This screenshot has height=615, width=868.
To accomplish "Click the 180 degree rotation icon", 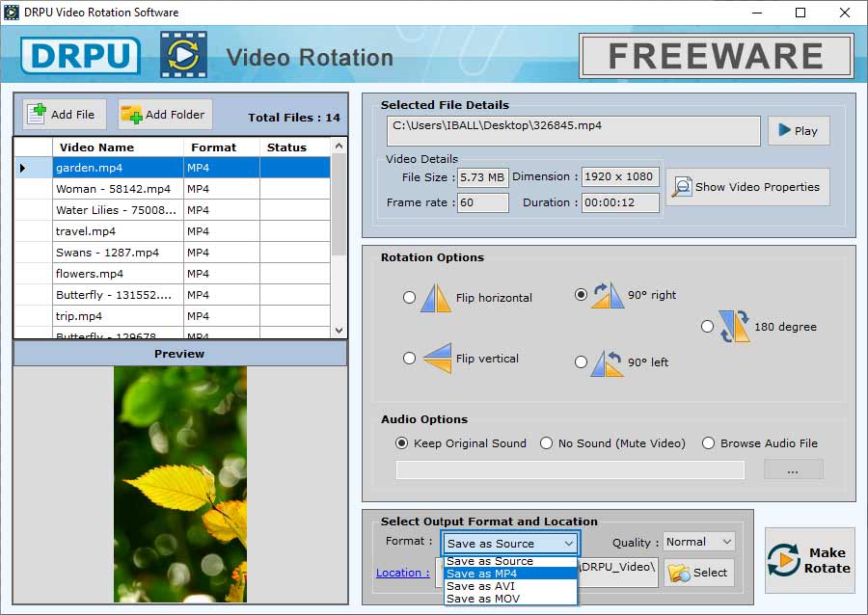I will click(735, 327).
